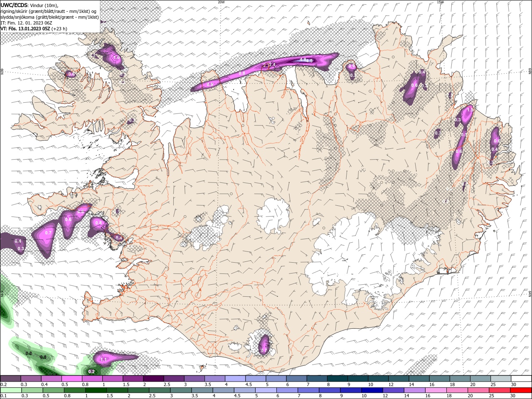Screen dimensions: 532x399
Task: Select the dark purple snow swatch between 2 and 2.5
Action: pyautogui.click(x=153, y=379)
